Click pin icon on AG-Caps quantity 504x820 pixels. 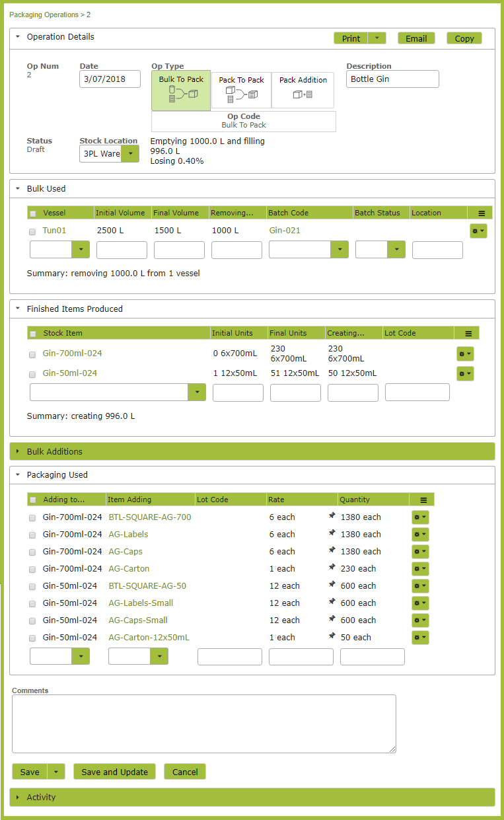coord(332,551)
